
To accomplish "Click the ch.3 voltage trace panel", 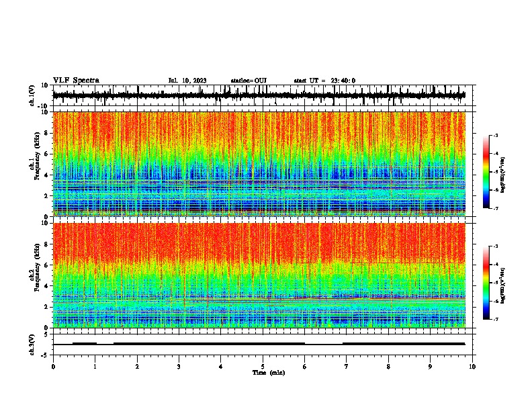I will coord(263,345).
